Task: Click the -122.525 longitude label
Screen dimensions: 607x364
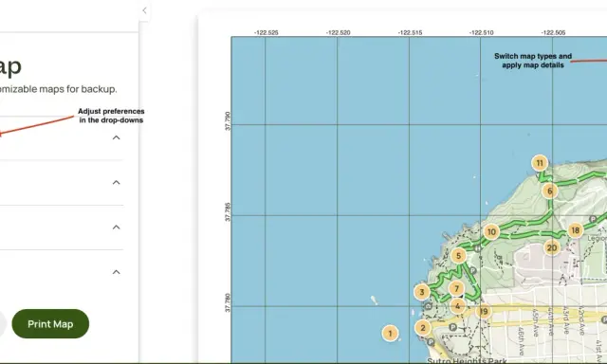Action: [x=266, y=33]
